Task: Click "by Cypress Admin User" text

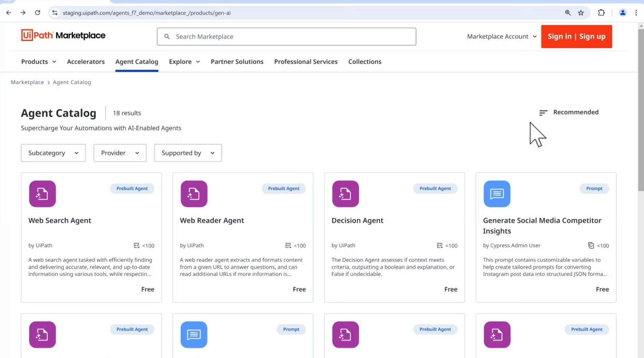Action: point(511,246)
